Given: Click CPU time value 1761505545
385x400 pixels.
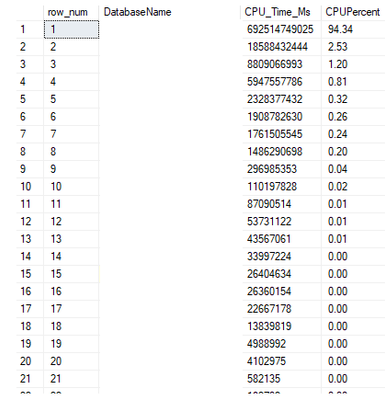Looking at the screenshot, I should [x=275, y=134].
